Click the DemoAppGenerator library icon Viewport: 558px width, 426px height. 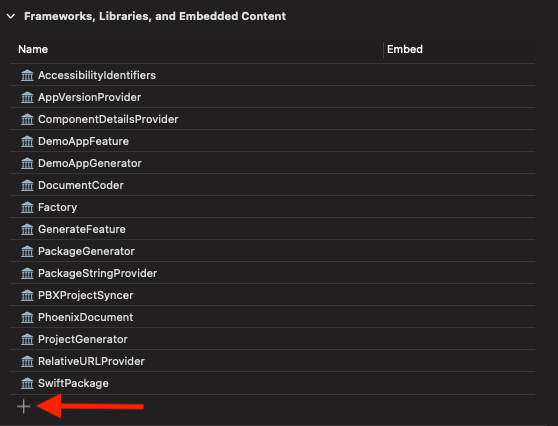pyautogui.click(x=27, y=164)
